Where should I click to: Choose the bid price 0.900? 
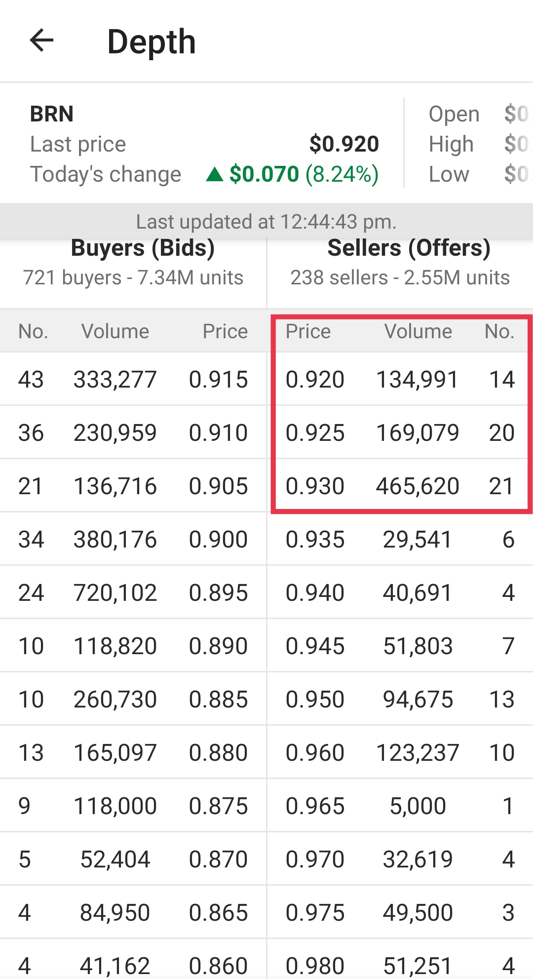(218, 540)
